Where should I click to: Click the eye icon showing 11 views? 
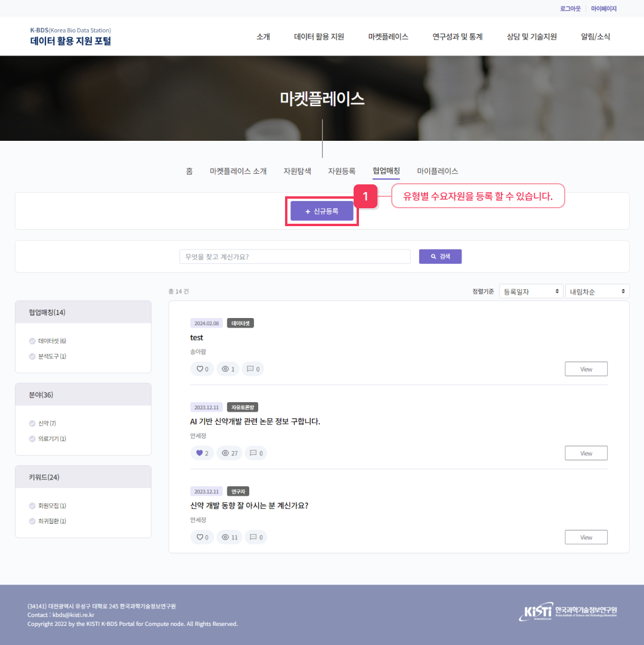tap(225, 537)
